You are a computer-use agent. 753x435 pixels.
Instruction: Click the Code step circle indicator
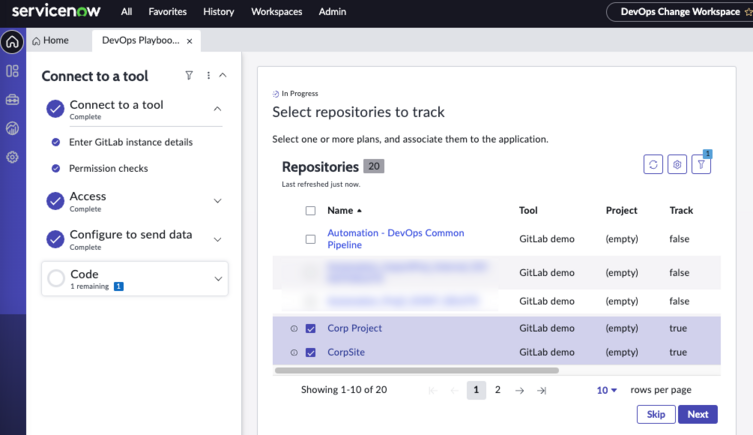coord(56,278)
